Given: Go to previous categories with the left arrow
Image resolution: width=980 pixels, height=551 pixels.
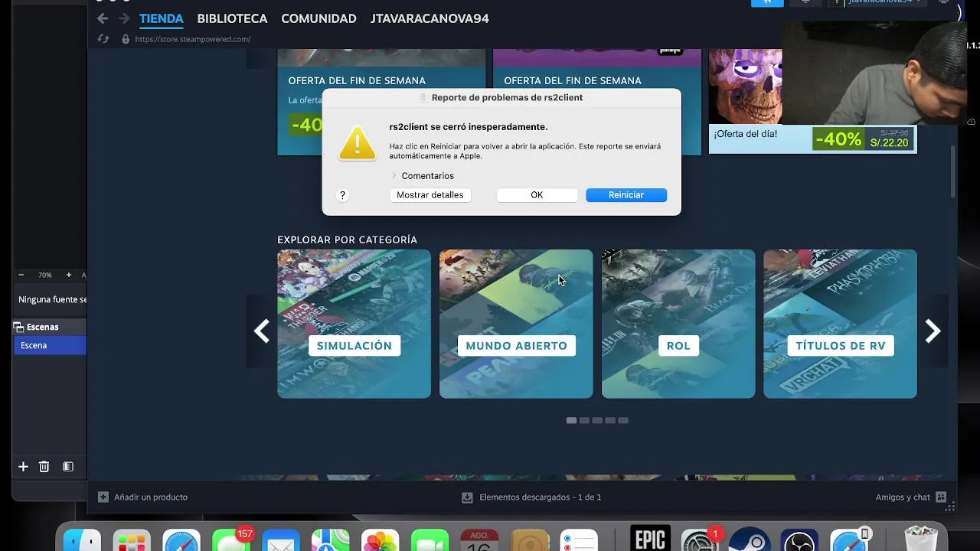Looking at the screenshot, I should pyautogui.click(x=262, y=331).
